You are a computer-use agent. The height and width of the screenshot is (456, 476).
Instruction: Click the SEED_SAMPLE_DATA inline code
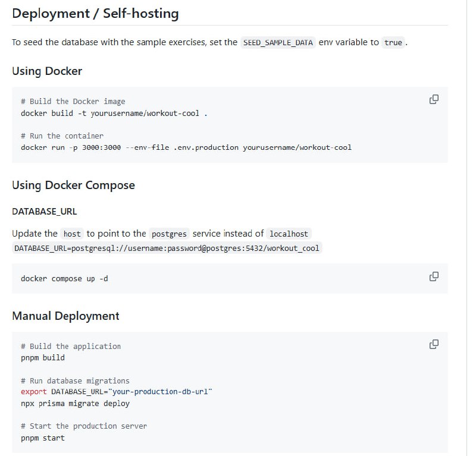coord(278,43)
